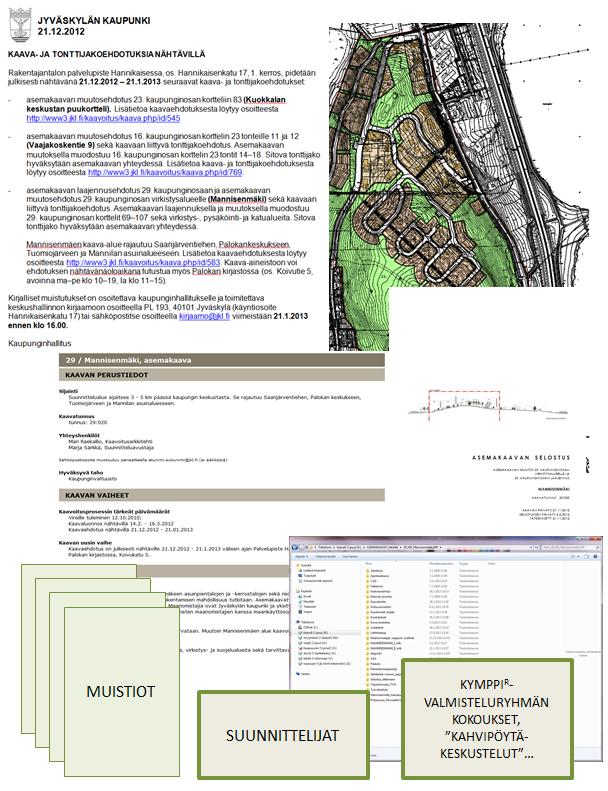Screen dimensions: 608x791
Task: Open the Explorer view options icon
Action: click(572, 556)
